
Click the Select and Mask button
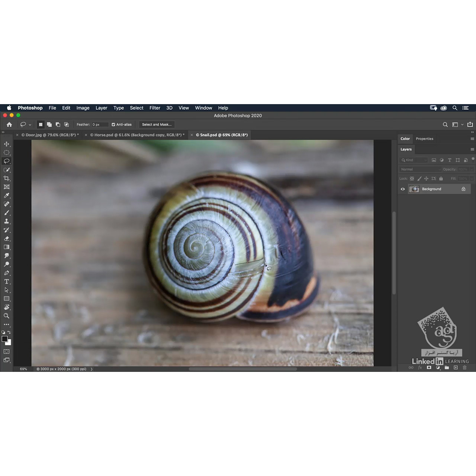pyautogui.click(x=157, y=125)
